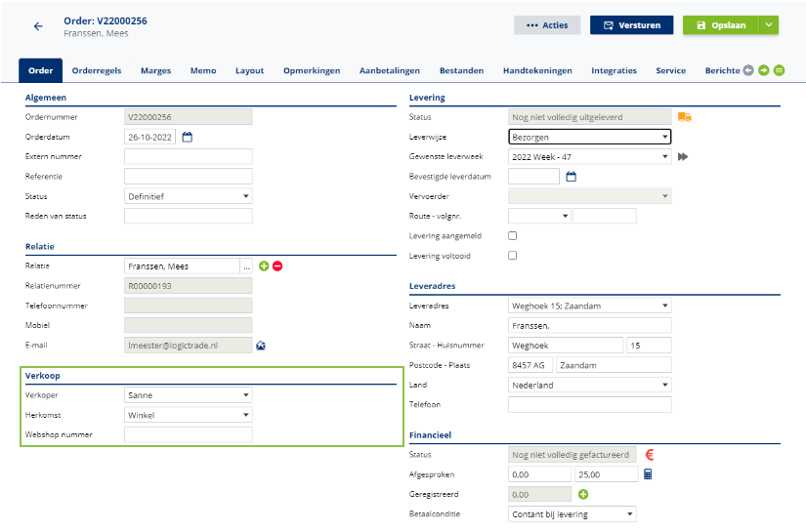
Task: Tick the Levering voltooid checkbox
Action: coord(513,256)
